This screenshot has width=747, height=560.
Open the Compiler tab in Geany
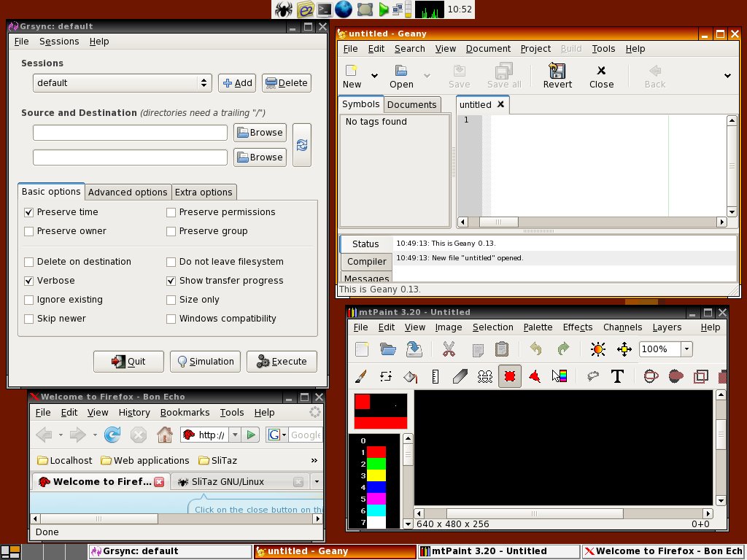(366, 262)
